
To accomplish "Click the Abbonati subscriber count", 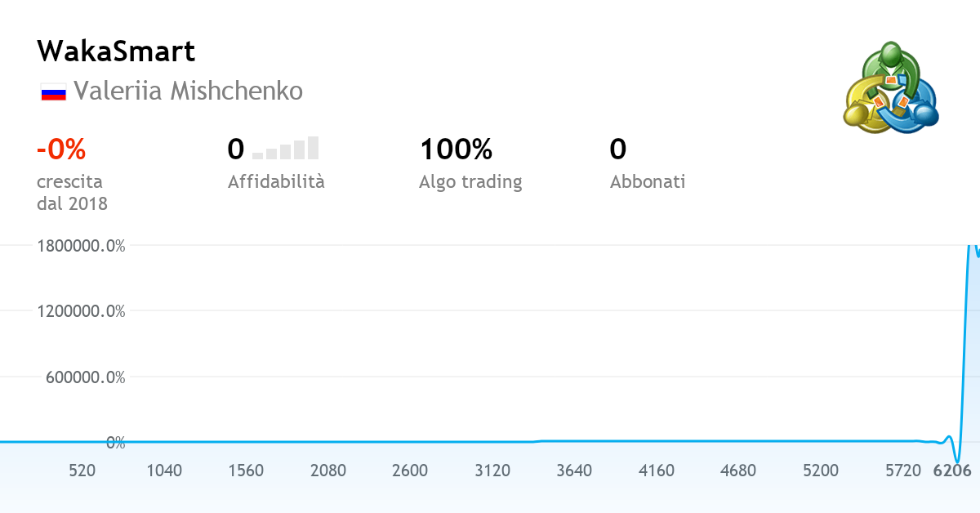I will click(x=618, y=149).
